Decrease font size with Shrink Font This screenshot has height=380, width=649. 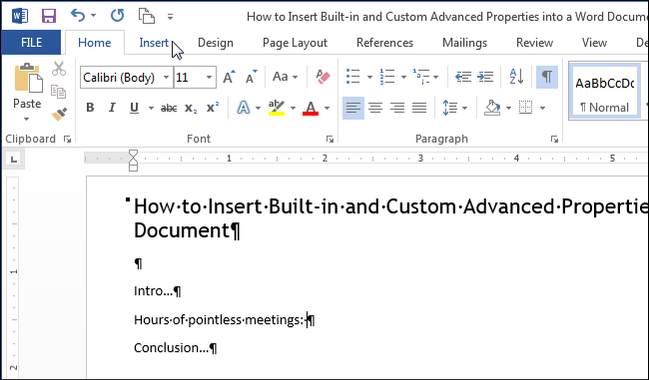pos(251,77)
